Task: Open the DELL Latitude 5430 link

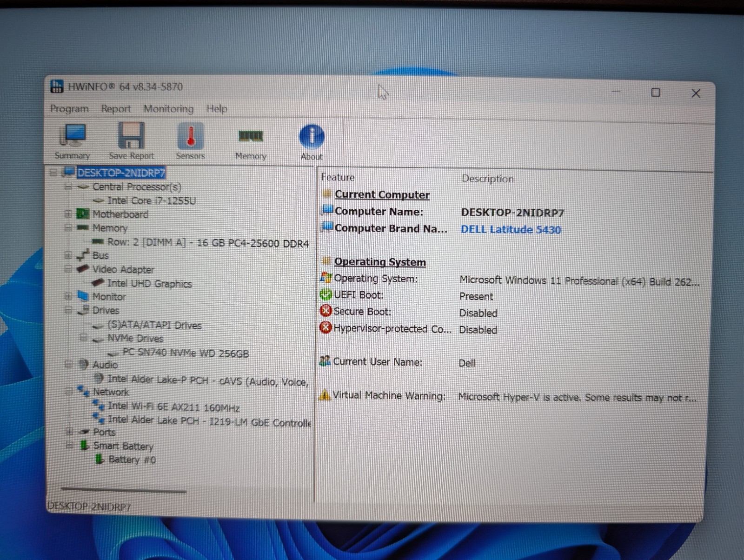Action: tap(511, 229)
